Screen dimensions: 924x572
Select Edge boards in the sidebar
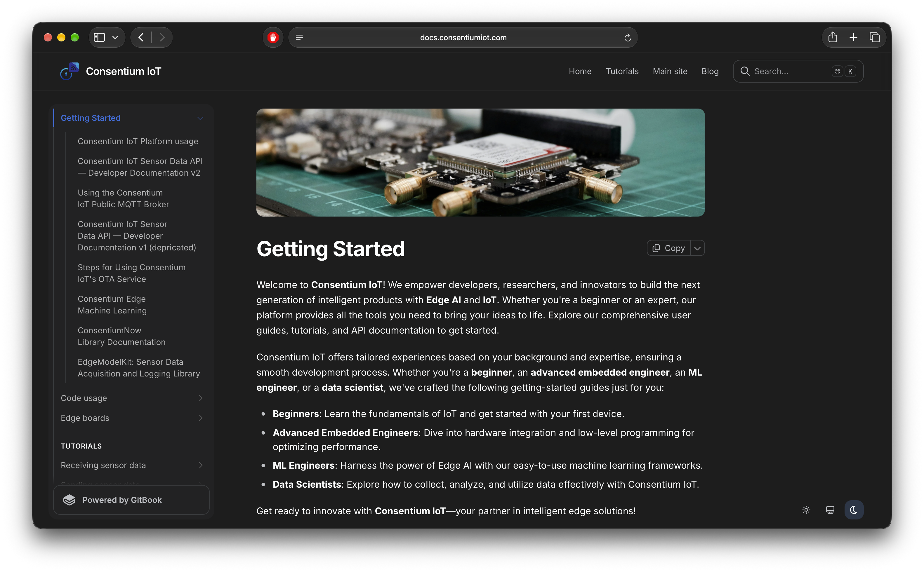85,418
